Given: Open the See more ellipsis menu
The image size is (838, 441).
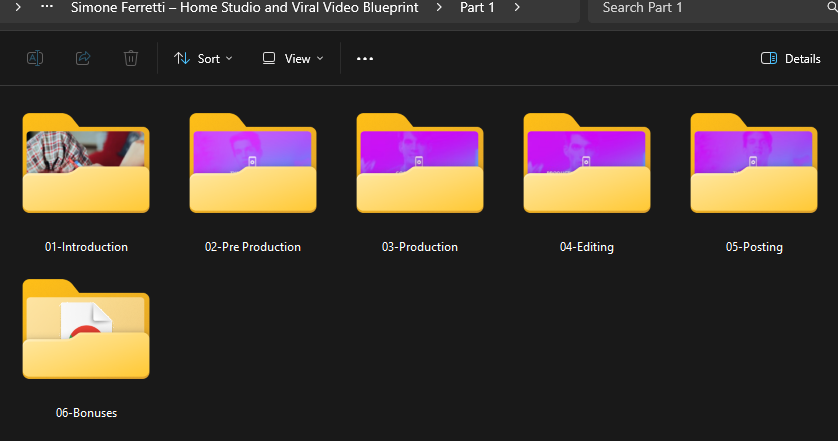Looking at the screenshot, I should 365,58.
